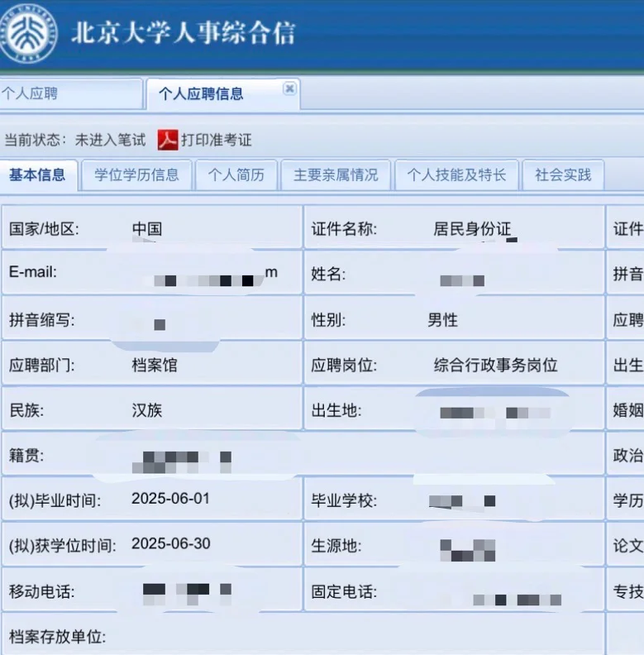Click the blurred 移动电话 number value
The height and width of the screenshot is (655, 644).
click(x=187, y=595)
